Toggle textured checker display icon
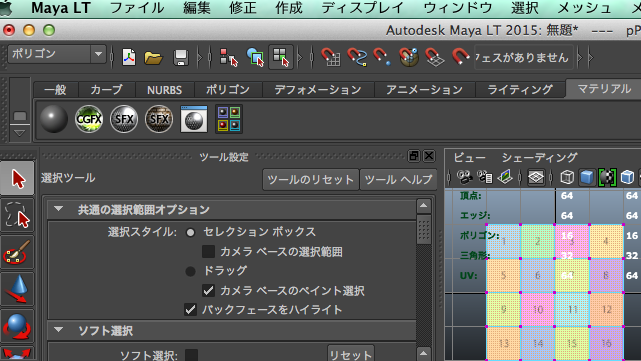The height and width of the screenshot is (361, 641). coord(607,177)
